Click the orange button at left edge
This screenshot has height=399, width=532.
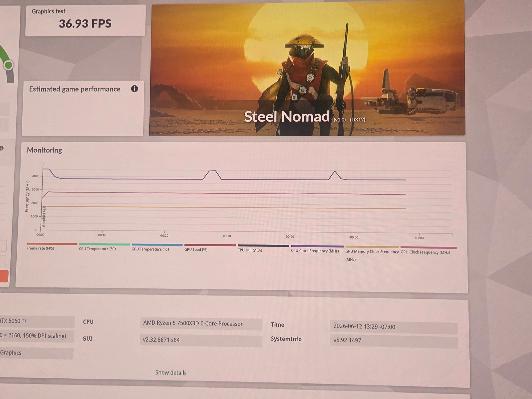point(4,276)
